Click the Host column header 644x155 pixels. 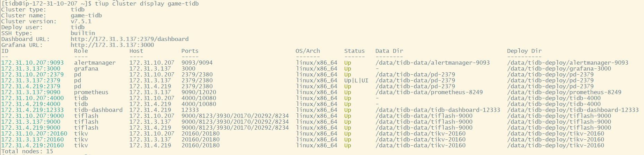[x=136, y=51]
